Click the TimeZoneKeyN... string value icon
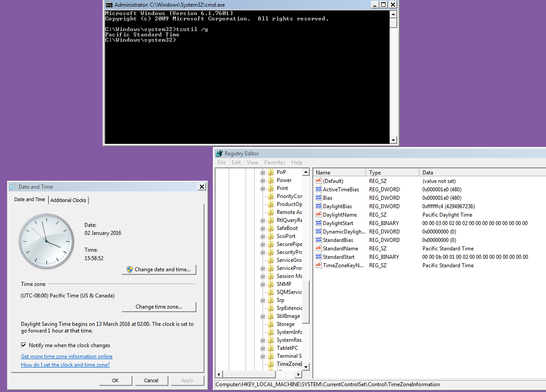 pos(318,265)
